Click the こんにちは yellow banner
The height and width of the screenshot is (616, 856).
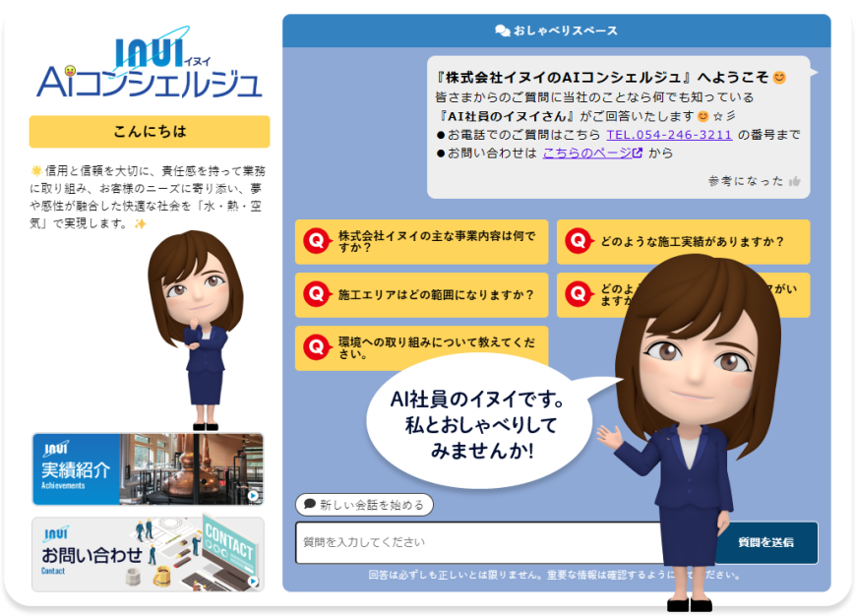pyautogui.click(x=149, y=132)
